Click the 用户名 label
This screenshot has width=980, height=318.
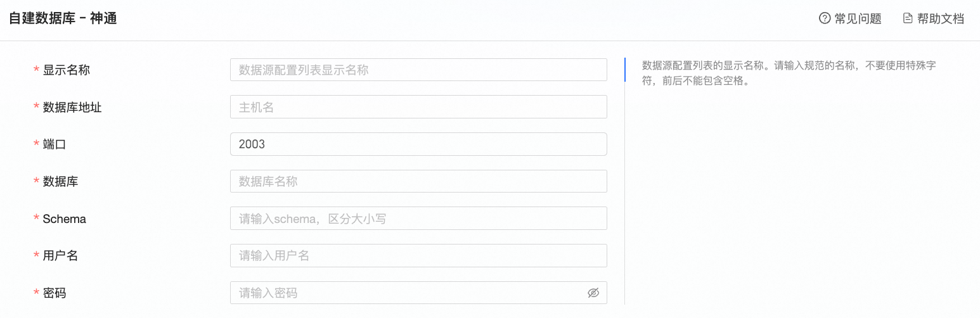coord(60,256)
